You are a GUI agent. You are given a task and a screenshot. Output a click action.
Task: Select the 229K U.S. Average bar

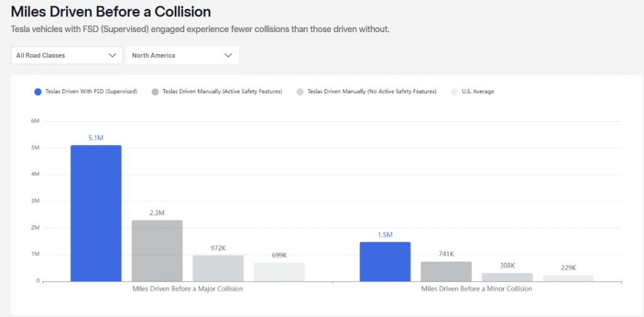tap(569, 278)
